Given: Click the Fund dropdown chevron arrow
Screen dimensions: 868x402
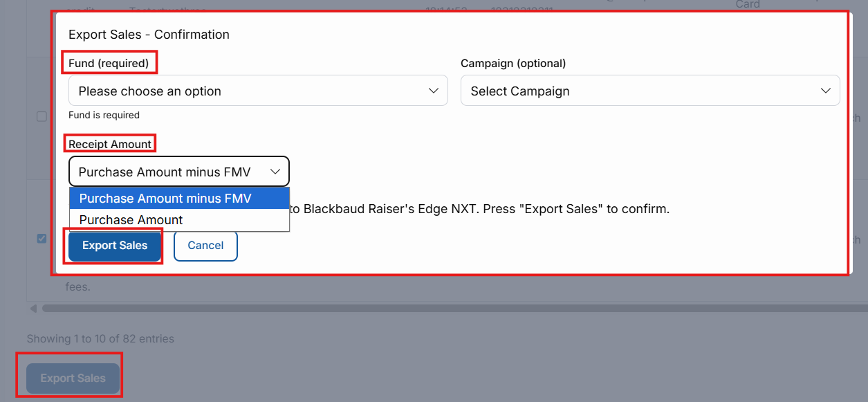Looking at the screenshot, I should coord(434,91).
